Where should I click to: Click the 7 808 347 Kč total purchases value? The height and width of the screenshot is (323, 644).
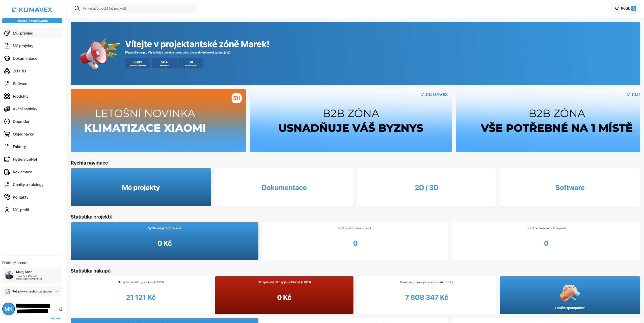tap(426, 297)
